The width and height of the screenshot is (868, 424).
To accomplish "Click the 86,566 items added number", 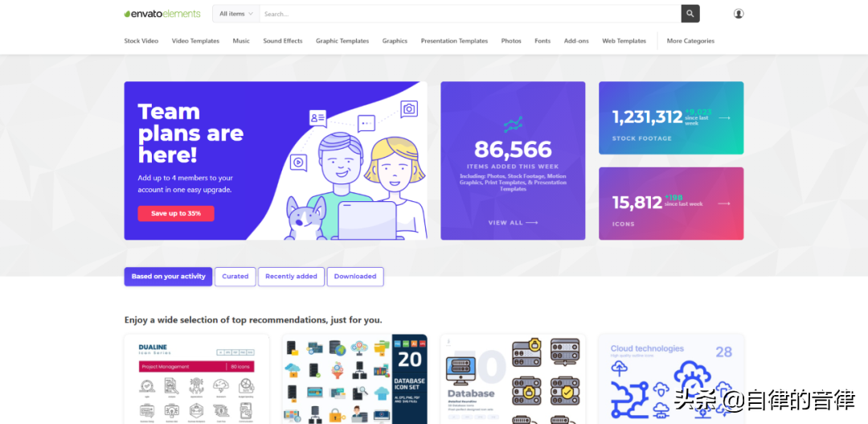I will click(513, 150).
